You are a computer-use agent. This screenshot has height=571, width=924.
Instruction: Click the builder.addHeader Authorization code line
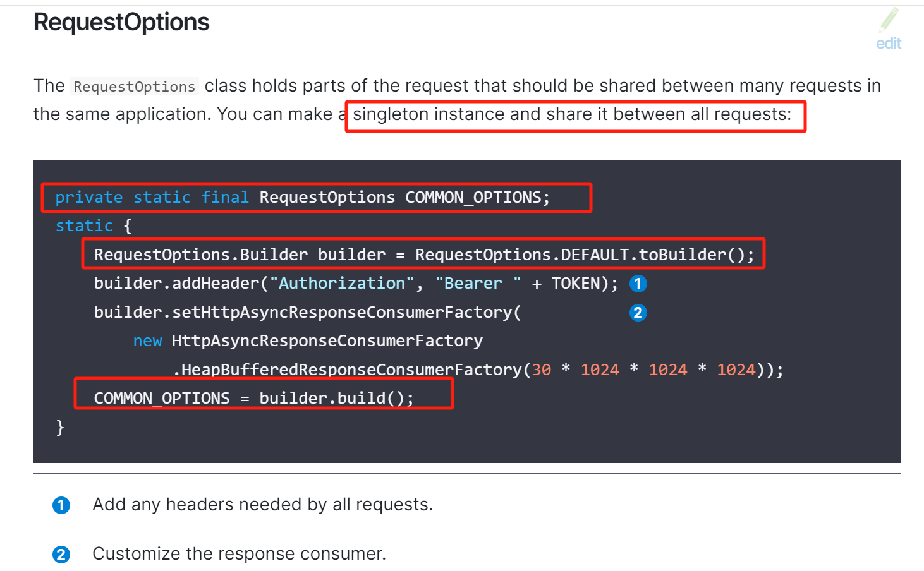[x=356, y=284]
